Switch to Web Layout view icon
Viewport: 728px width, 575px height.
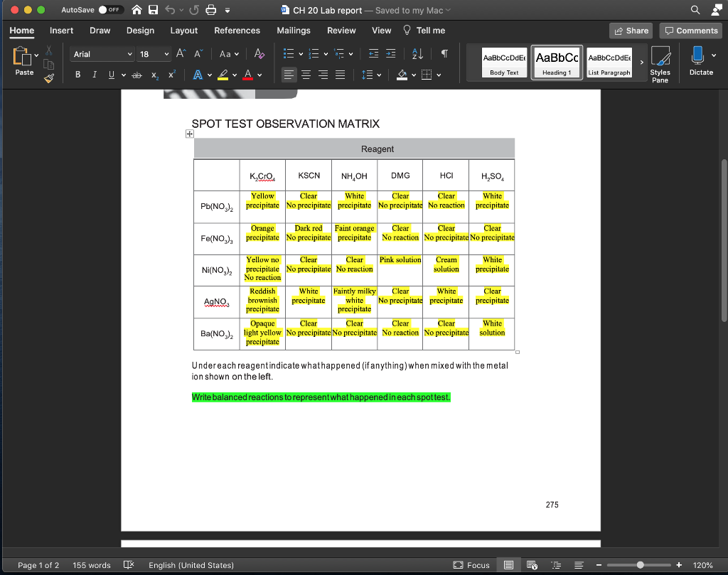[532, 565]
